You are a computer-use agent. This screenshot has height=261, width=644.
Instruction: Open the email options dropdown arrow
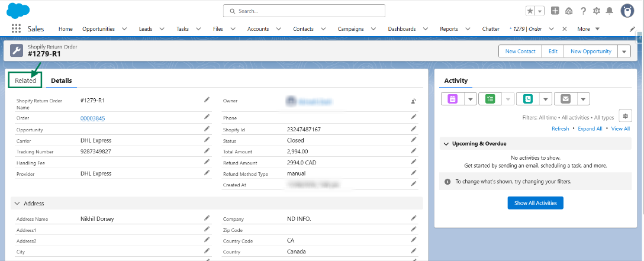pos(584,99)
